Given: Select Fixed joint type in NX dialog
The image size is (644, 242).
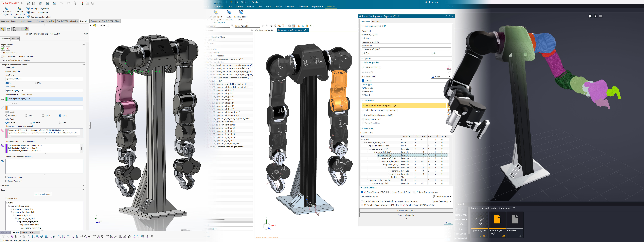Looking at the screenshot, I should [363, 95].
